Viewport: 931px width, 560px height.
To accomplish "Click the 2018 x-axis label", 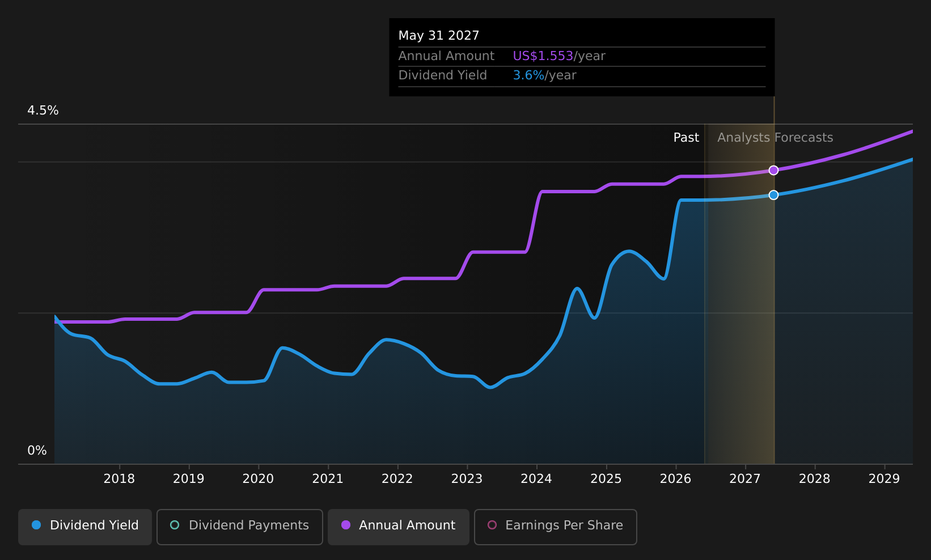I will click(119, 479).
